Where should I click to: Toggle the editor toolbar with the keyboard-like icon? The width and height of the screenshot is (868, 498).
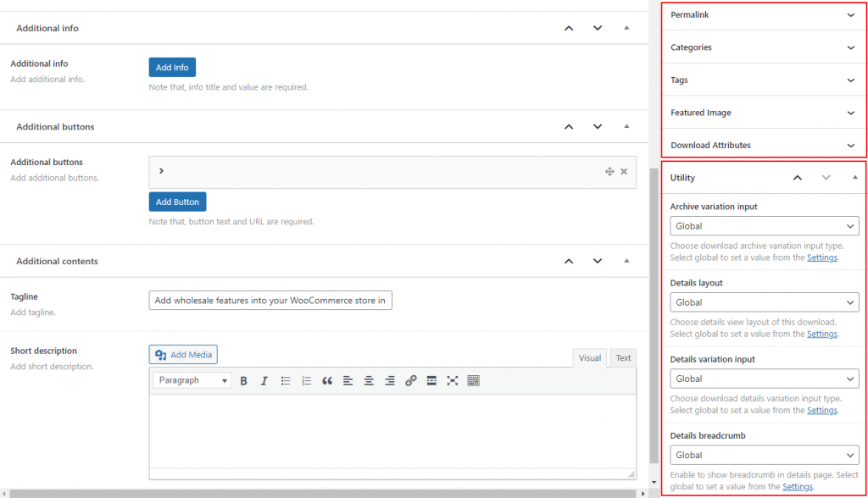point(473,380)
